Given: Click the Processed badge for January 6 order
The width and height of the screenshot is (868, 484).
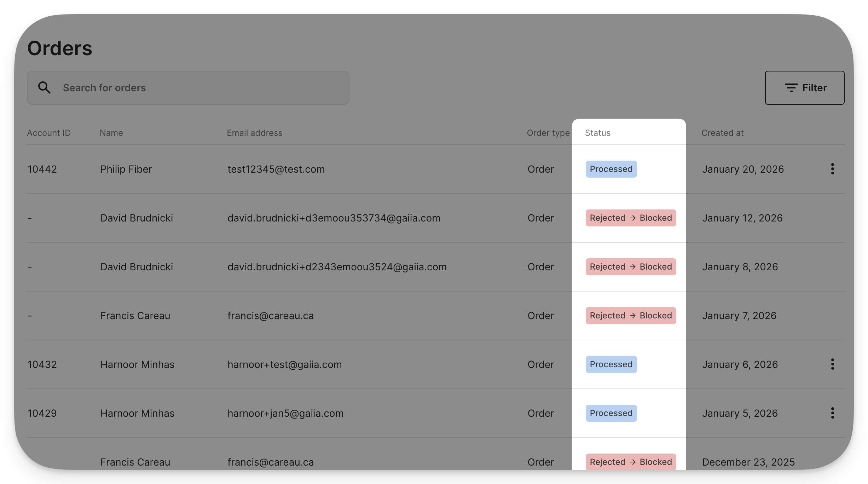Looking at the screenshot, I should (611, 364).
